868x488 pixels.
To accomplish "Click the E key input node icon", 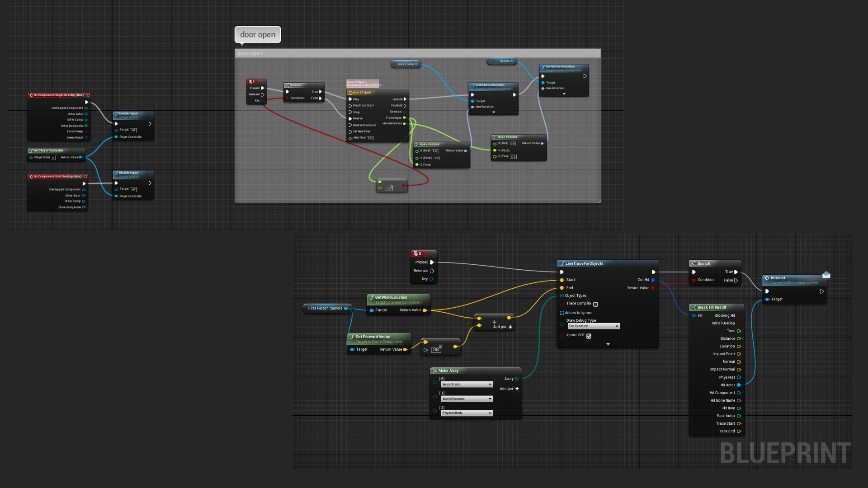I will [x=415, y=253].
